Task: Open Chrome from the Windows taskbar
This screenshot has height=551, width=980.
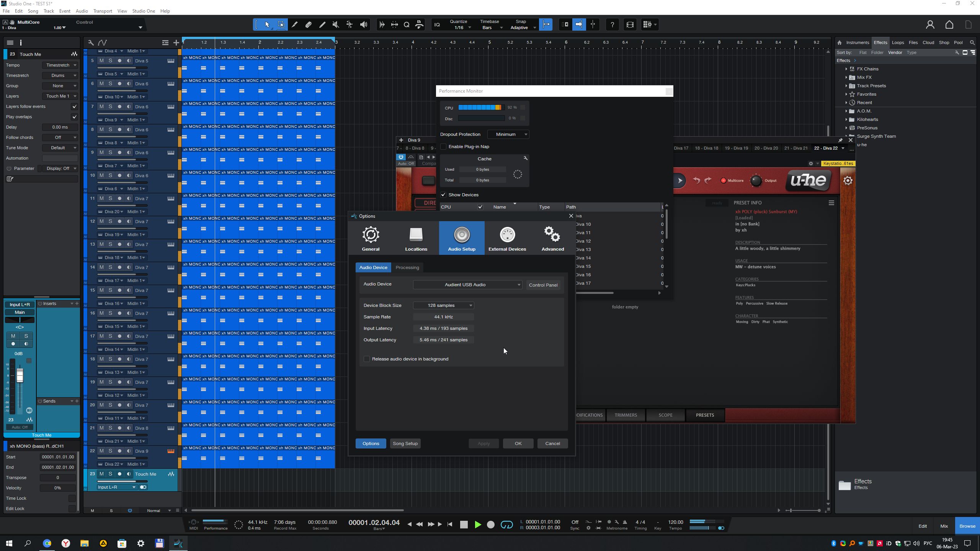Action: 47,543
